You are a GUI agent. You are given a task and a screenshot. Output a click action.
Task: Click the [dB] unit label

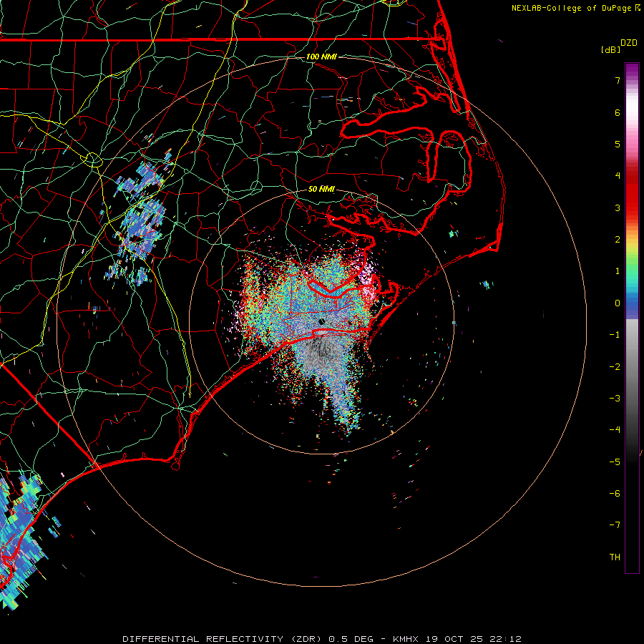[610, 49]
